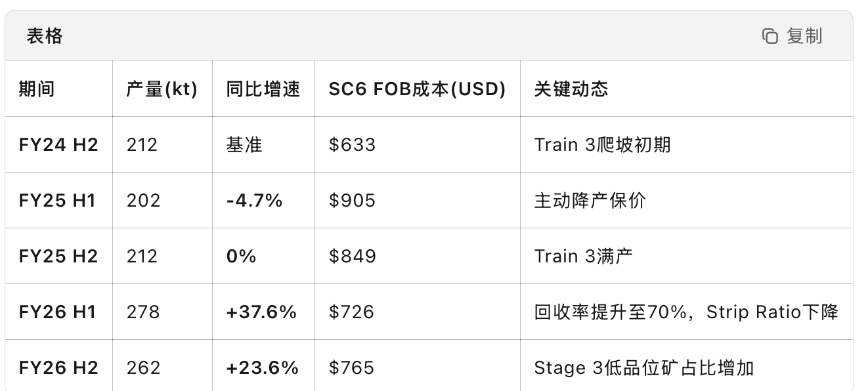Image resolution: width=868 pixels, height=391 pixels.
Task: Click the -4.7% growth cell
Action: click(x=254, y=200)
